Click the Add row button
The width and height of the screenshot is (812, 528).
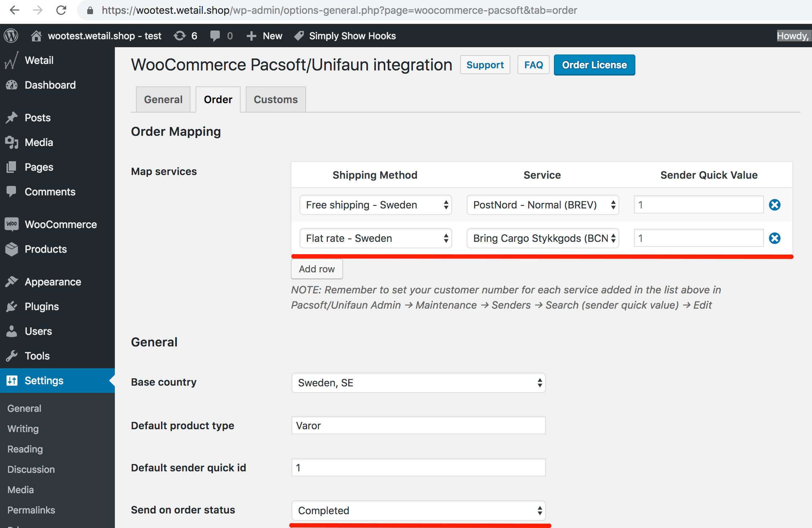317,269
